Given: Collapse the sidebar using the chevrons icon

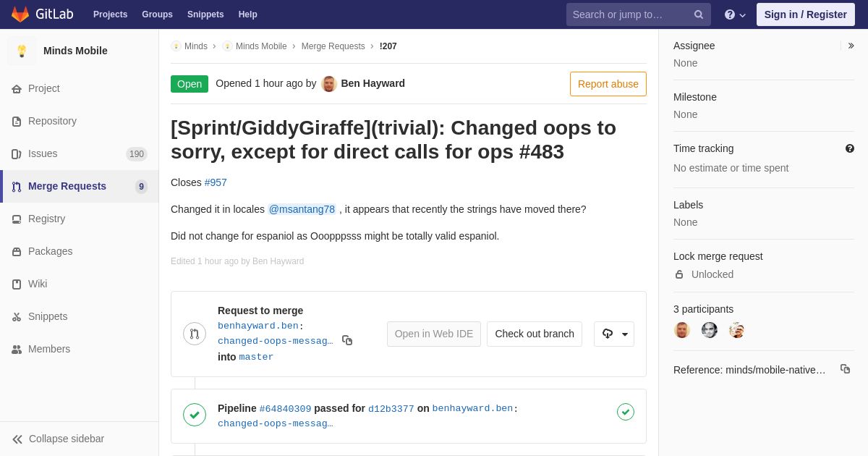Looking at the screenshot, I should (x=17, y=439).
